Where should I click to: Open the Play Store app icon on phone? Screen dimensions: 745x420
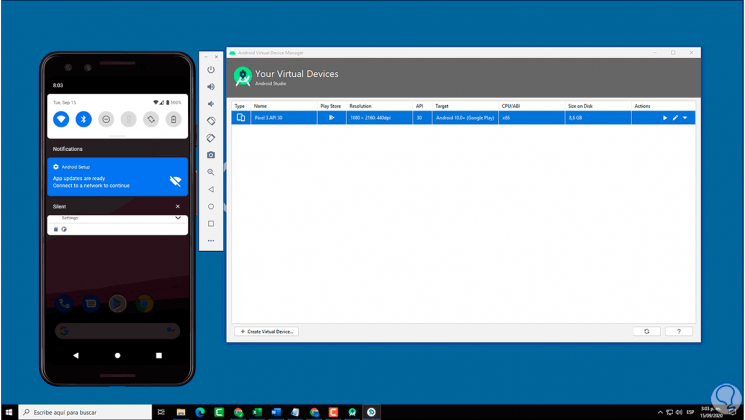[117, 303]
